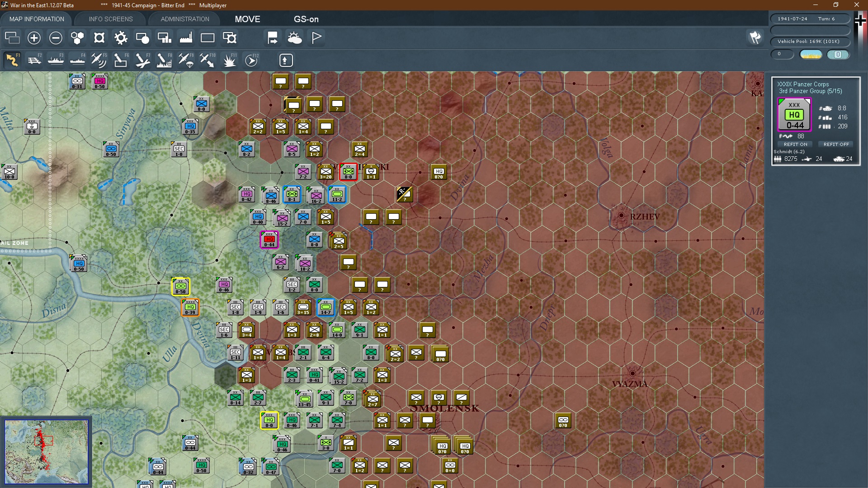Select the Move mode F1 icon
The image size is (868, 488).
[12, 60]
